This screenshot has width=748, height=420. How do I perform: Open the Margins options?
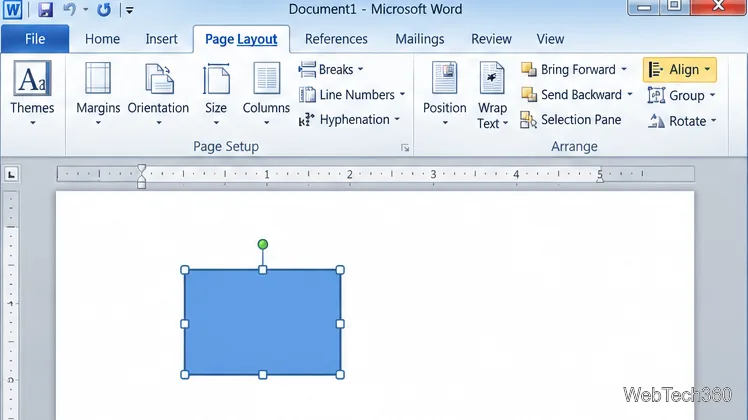coord(98,93)
